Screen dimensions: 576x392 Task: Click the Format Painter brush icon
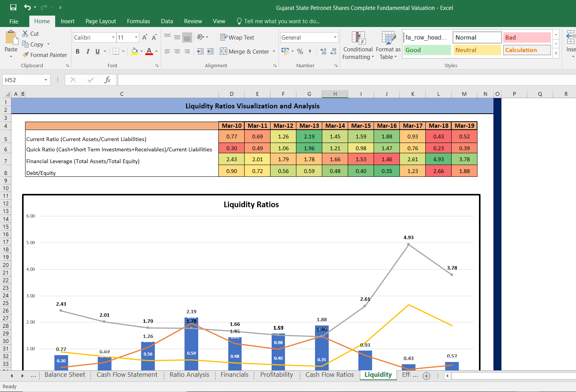coord(25,55)
